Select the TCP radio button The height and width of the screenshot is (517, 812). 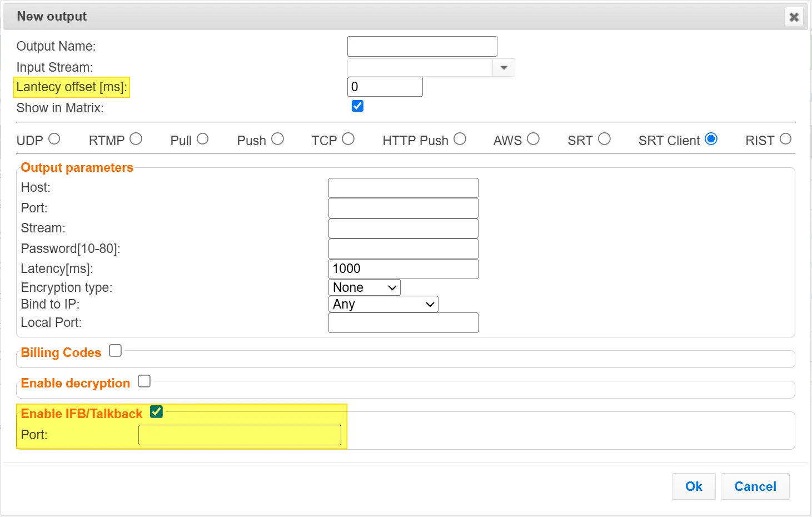(x=348, y=139)
